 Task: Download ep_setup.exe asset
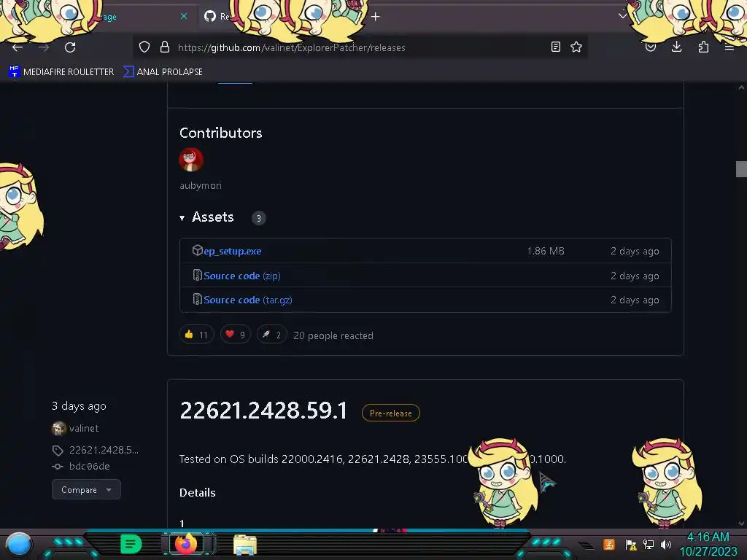[x=233, y=251]
